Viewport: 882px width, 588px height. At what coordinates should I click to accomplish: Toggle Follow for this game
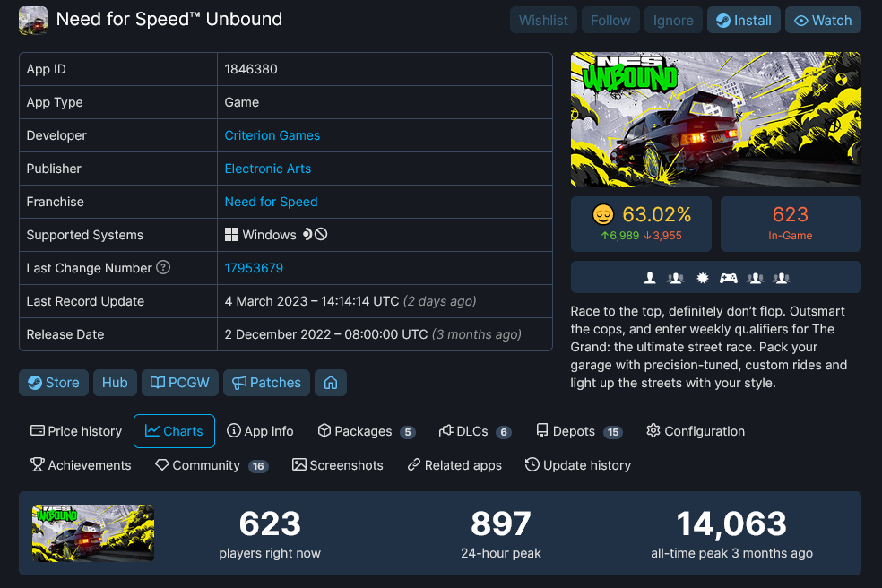coord(610,21)
